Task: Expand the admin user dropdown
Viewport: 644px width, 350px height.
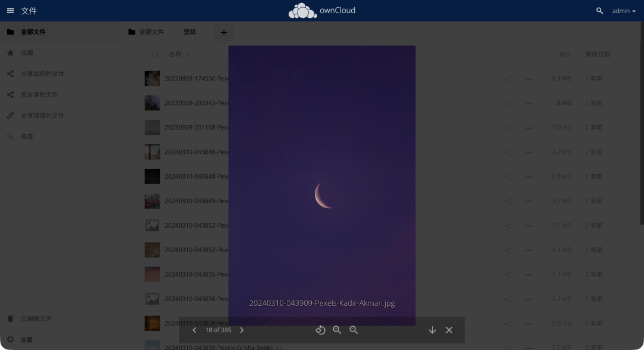Action: 624,11
